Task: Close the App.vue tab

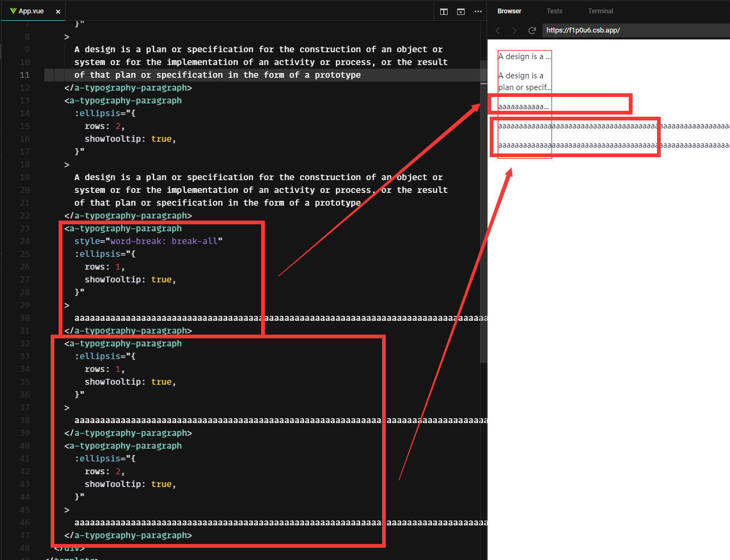Action: pos(58,11)
